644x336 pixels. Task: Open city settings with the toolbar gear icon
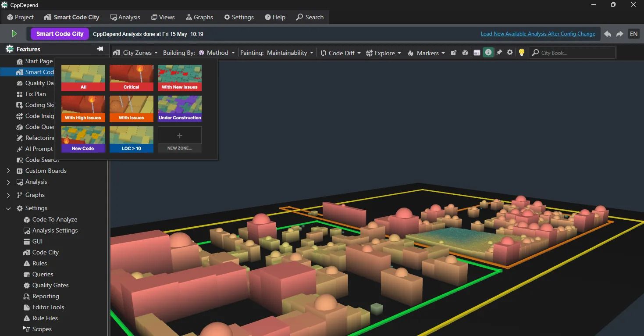click(510, 53)
